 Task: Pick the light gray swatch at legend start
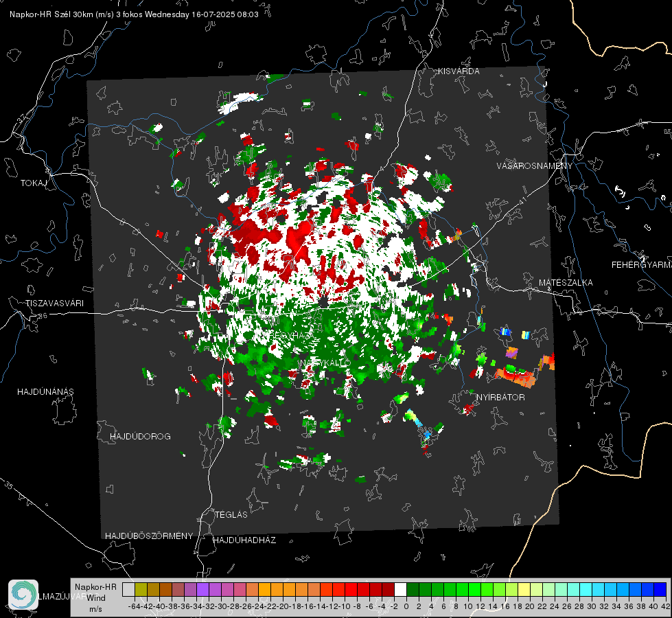128,589
